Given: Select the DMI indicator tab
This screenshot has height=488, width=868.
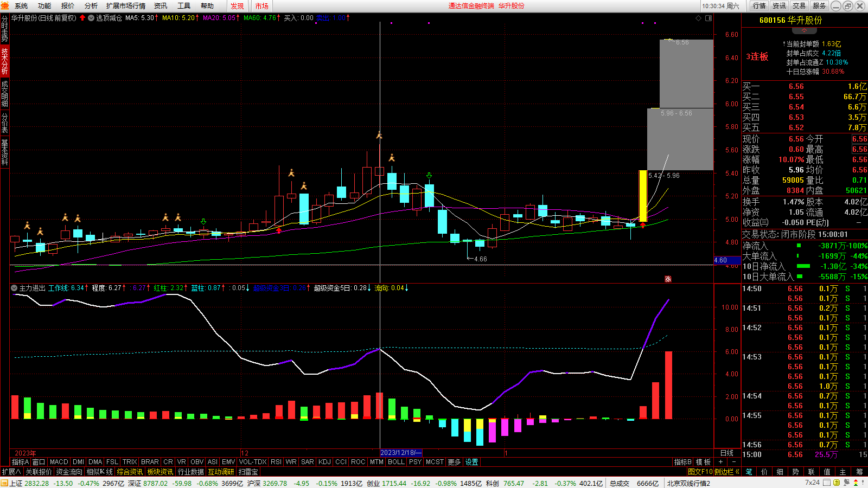Looking at the screenshot, I should tap(78, 462).
